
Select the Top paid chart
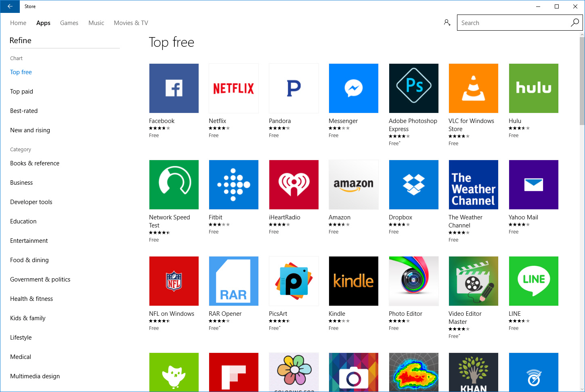(21, 92)
